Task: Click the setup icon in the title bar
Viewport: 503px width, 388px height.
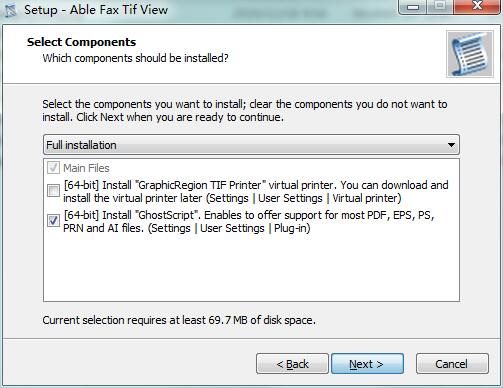Action: pyautogui.click(x=10, y=10)
